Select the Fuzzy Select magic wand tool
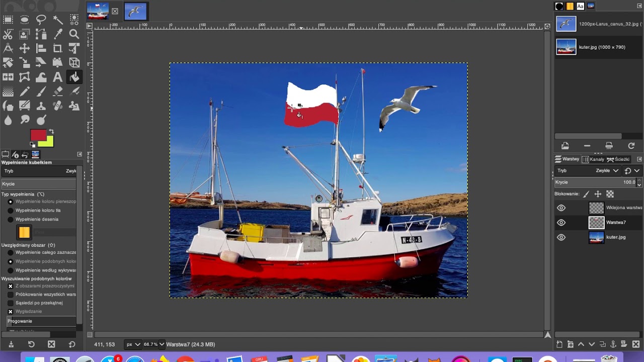The height and width of the screenshot is (362, 644). (58, 20)
